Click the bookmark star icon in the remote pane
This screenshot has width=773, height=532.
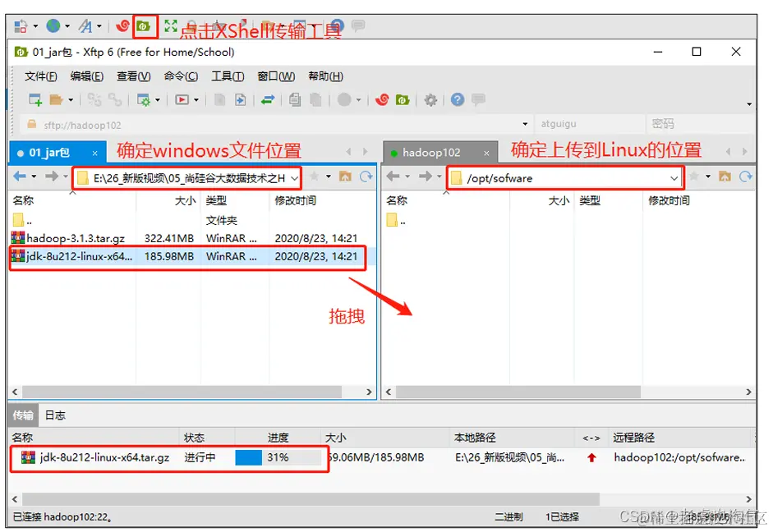693,177
